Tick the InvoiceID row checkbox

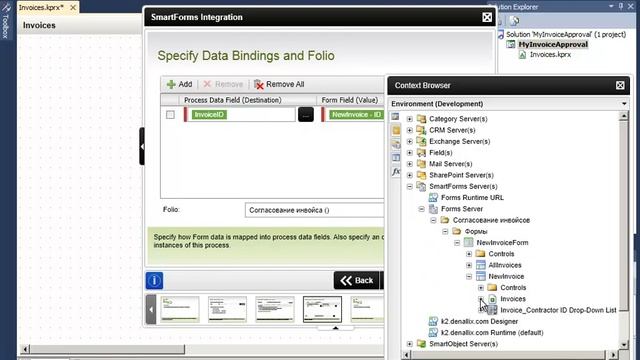tap(170, 115)
